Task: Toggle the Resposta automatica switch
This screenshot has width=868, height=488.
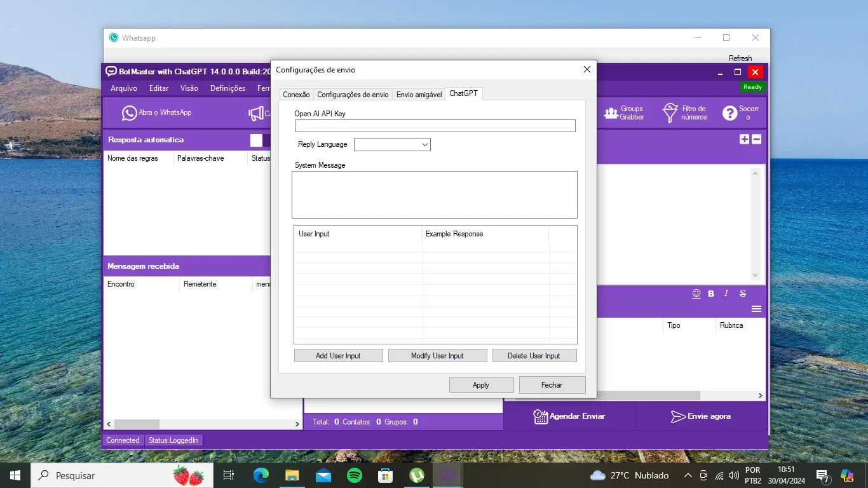Action: [x=261, y=140]
